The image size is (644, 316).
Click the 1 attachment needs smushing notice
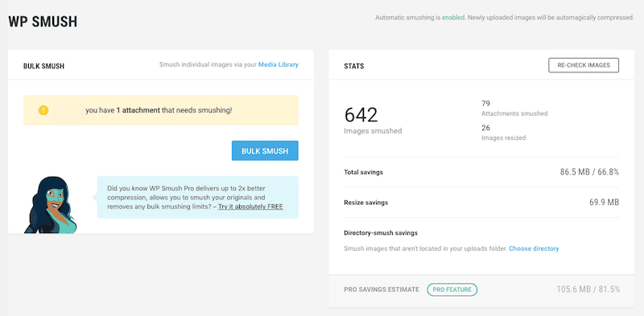(x=161, y=110)
